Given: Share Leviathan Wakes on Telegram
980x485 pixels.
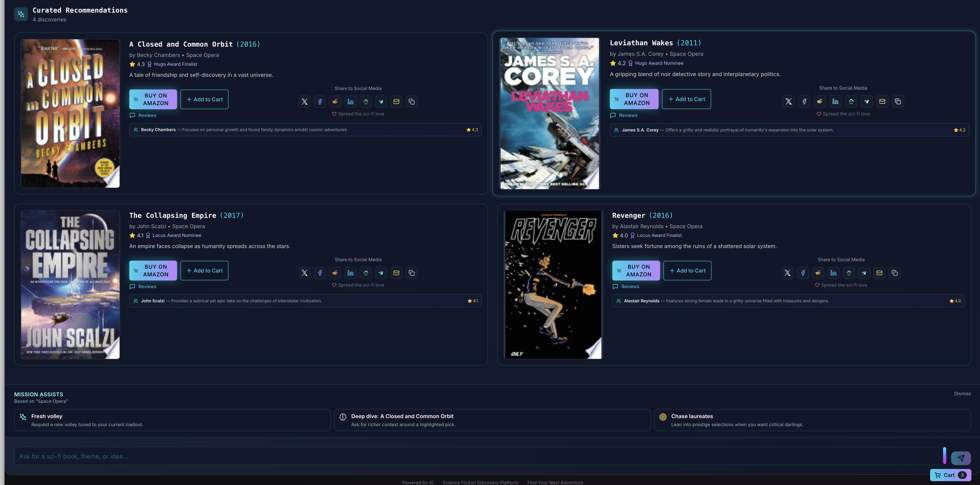Looking at the screenshot, I should [x=867, y=101].
